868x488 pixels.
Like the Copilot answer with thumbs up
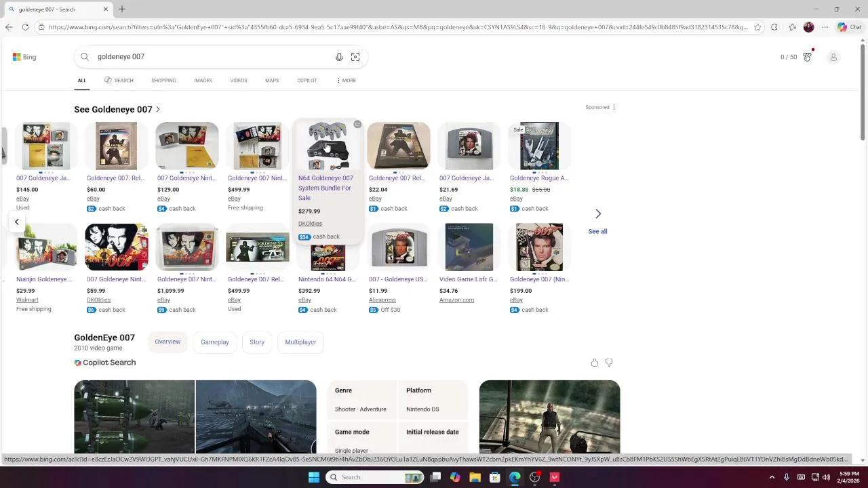[595, 363]
